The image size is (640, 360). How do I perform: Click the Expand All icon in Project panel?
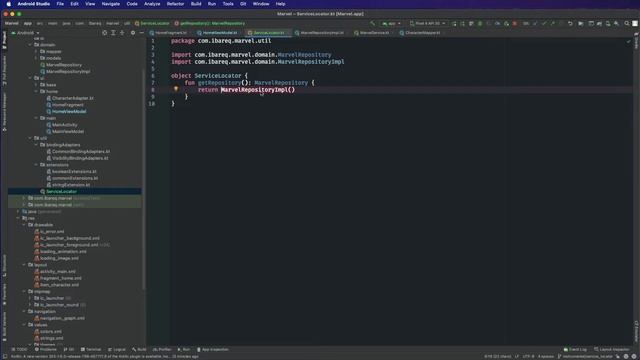coord(113,33)
